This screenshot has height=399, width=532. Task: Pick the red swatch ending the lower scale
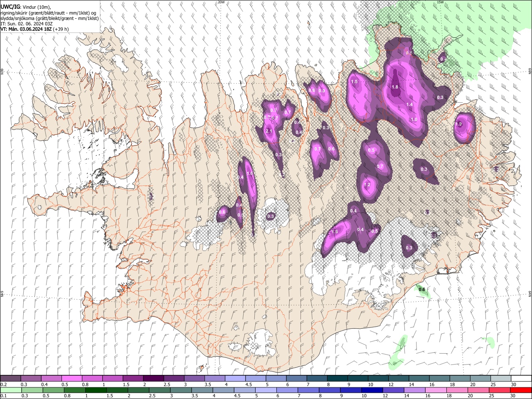(520, 390)
